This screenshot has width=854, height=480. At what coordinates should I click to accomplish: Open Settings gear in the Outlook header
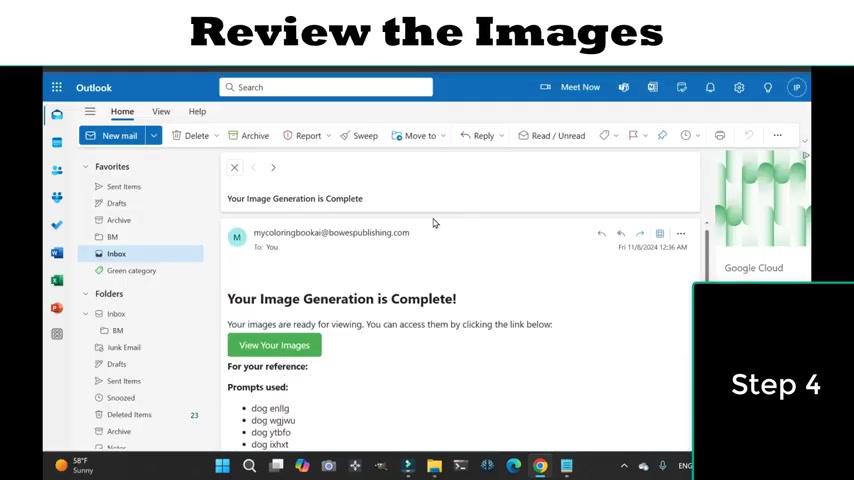[x=739, y=87]
